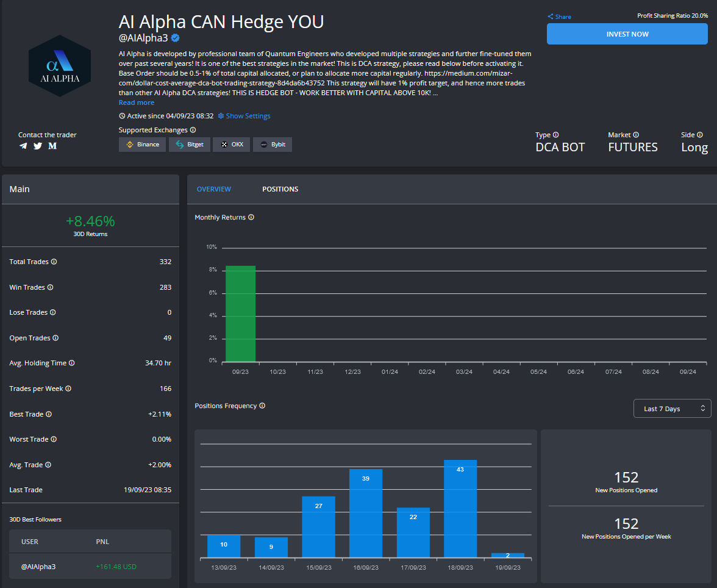Click the 43-position bar for 18/09/23
The width and height of the screenshot is (717, 588).
pos(461,506)
